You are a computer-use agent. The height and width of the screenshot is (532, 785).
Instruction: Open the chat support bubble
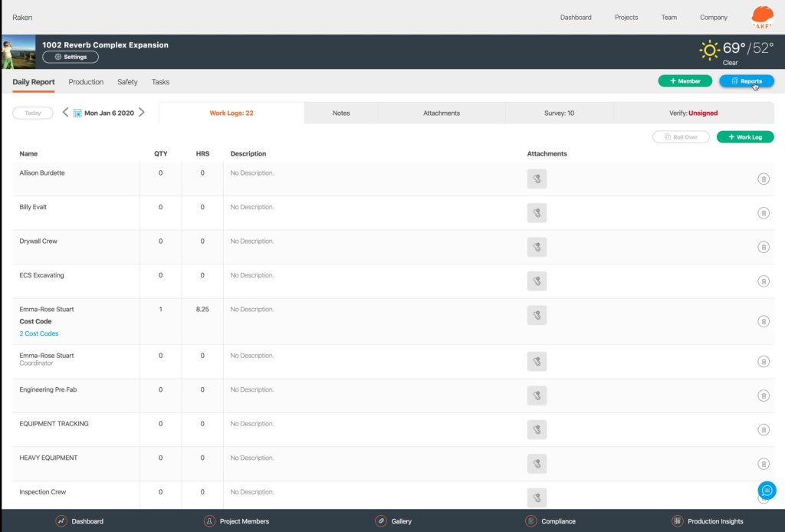click(x=767, y=491)
